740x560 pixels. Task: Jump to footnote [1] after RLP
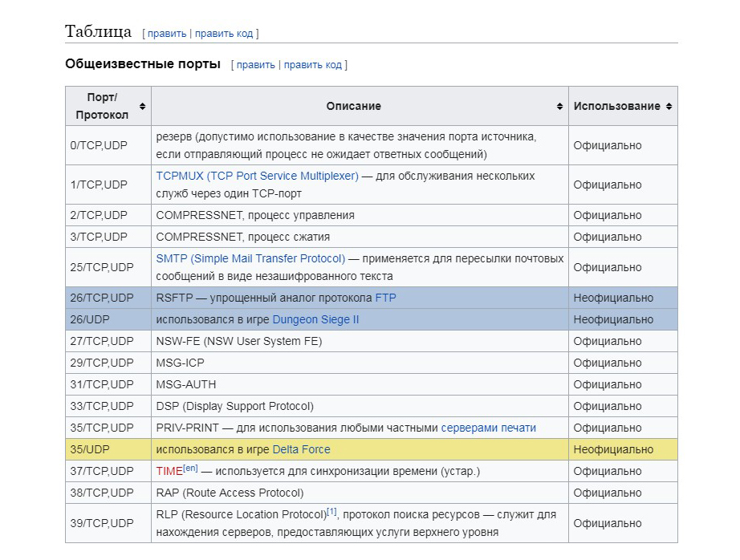coord(331,511)
